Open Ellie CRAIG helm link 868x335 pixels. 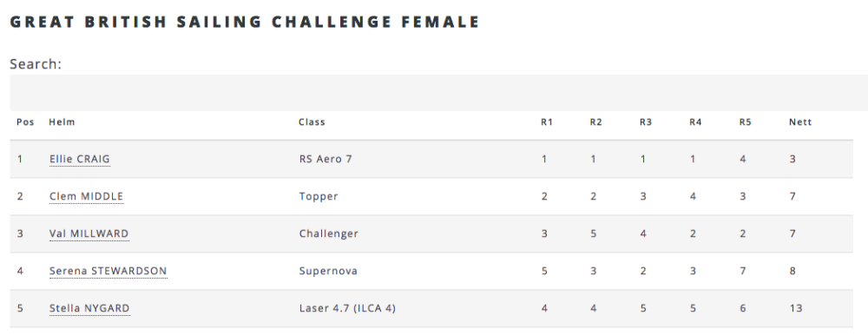click(80, 159)
